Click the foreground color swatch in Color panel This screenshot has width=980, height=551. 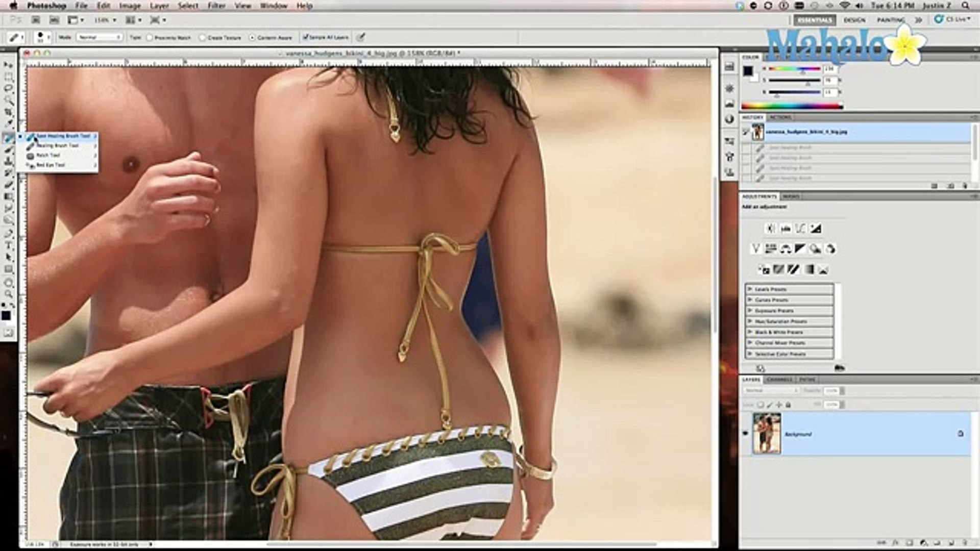pyautogui.click(x=748, y=71)
